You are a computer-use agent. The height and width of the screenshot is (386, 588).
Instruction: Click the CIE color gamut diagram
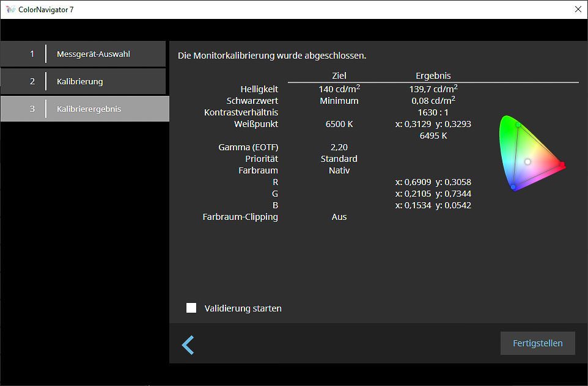[x=532, y=153]
